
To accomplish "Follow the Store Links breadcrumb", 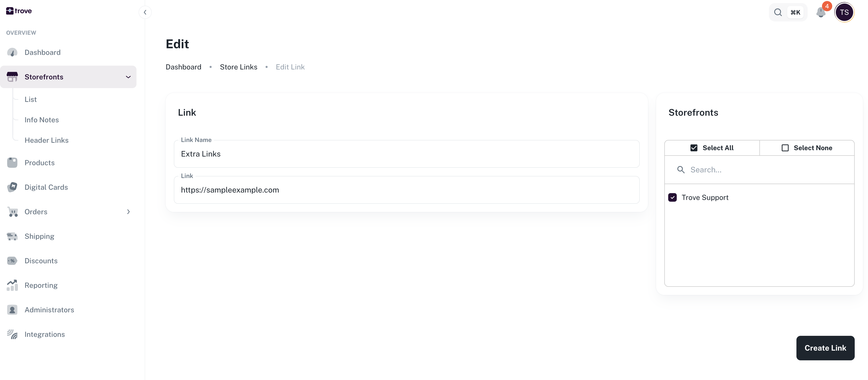I will (x=238, y=67).
